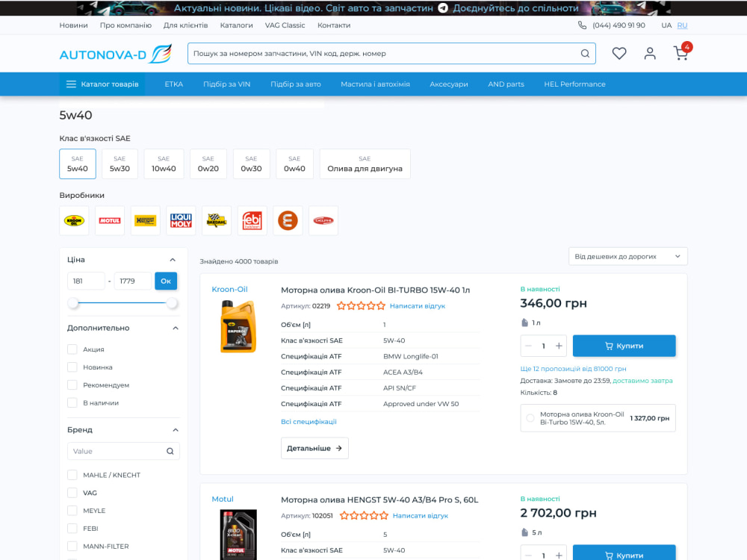Screen dimensions: 747x560
Task: Rate HENGST 5W-40 item with first star
Action: tap(344, 516)
